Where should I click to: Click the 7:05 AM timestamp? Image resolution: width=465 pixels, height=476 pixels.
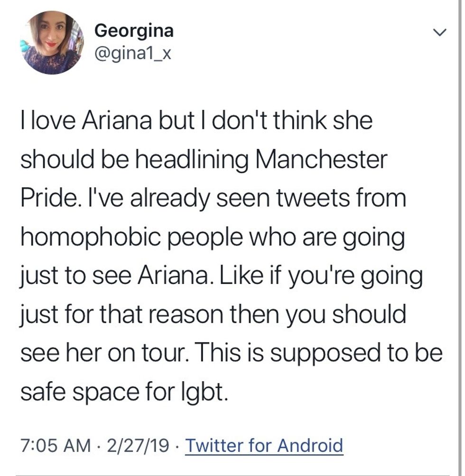click(x=56, y=446)
